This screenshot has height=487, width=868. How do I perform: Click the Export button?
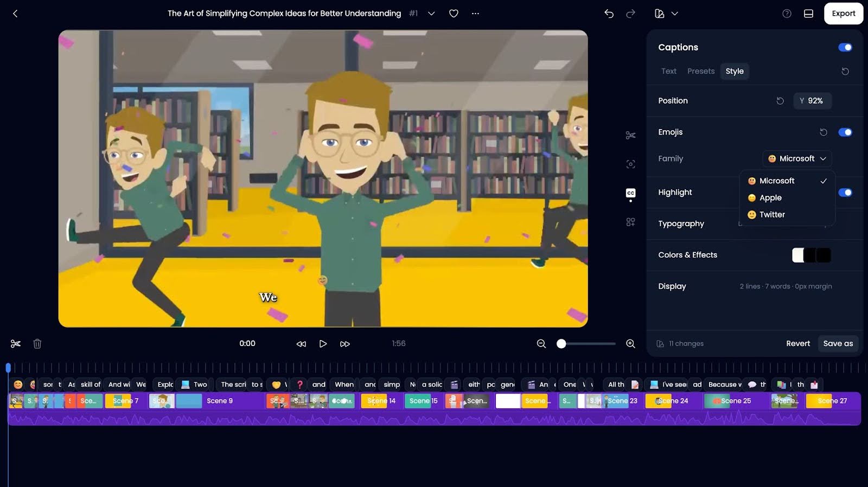click(843, 14)
